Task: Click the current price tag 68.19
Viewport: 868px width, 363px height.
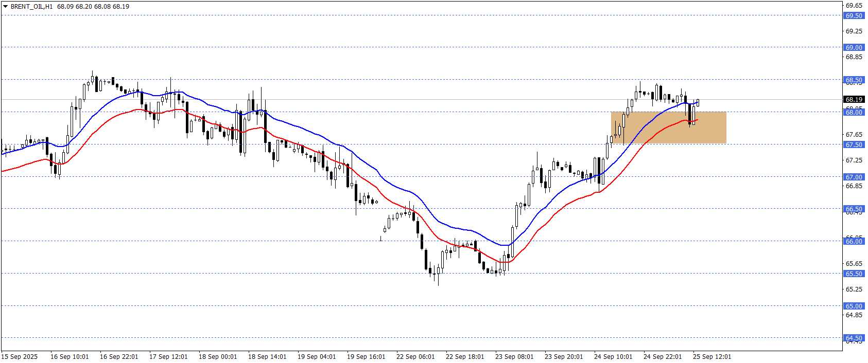Action: [854, 100]
